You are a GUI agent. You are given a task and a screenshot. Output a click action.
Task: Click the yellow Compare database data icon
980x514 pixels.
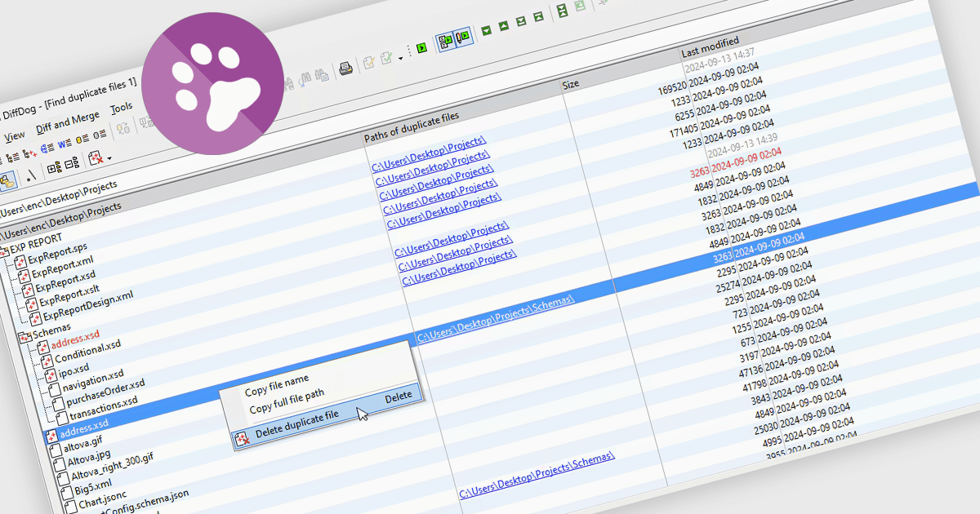point(82,140)
